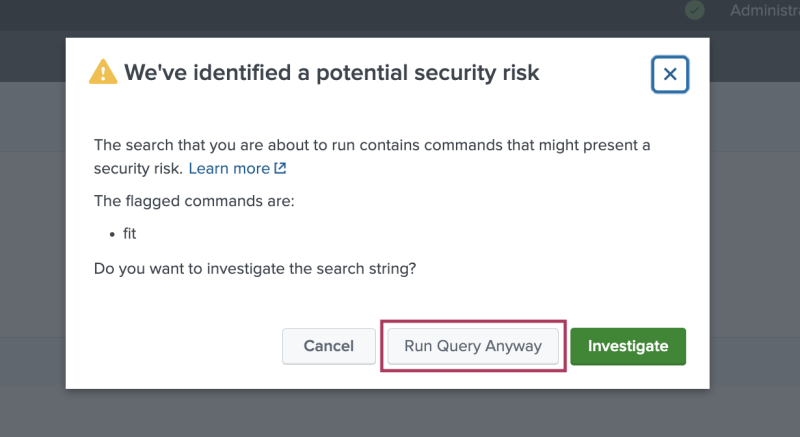Click the dimmed backdrop left of the dialog
800x437 pixels.
pos(33,229)
